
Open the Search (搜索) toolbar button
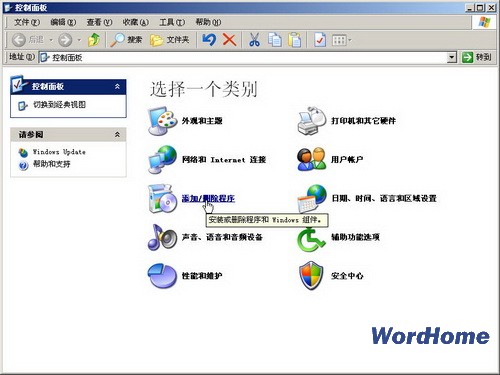(x=126, y=40)
